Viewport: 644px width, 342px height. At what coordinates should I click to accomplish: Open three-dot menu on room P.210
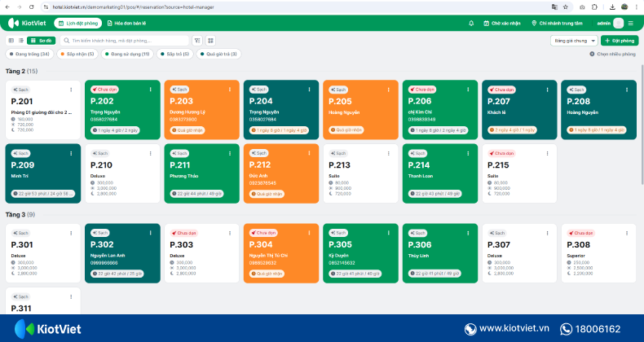tap(150, 153)
